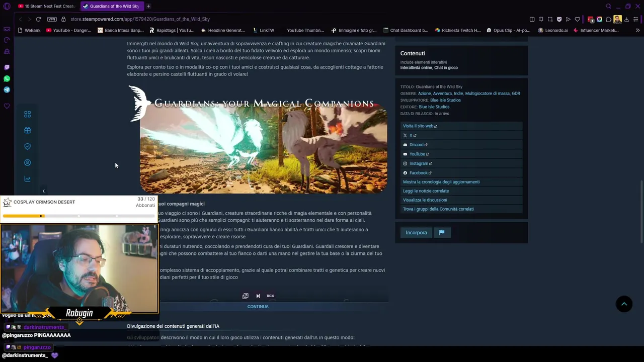Reload the Steam page

point(38,19)
